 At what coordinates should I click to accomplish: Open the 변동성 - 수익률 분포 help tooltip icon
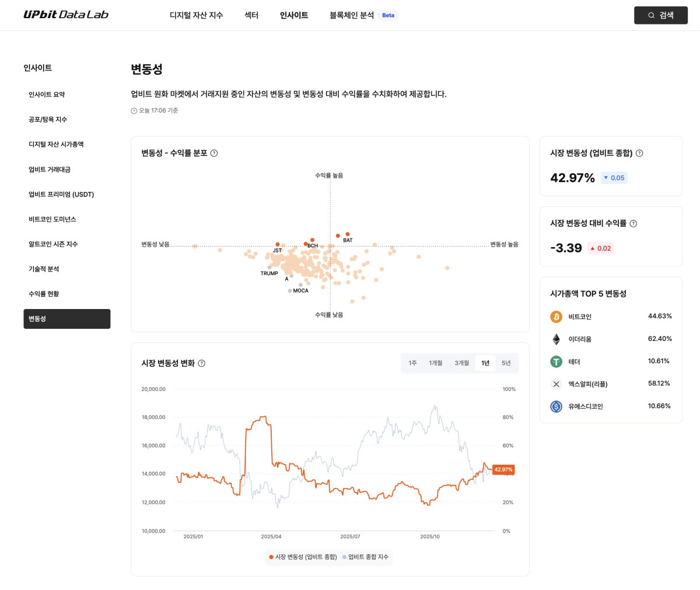pyautogui.click(x=214, y=153)
